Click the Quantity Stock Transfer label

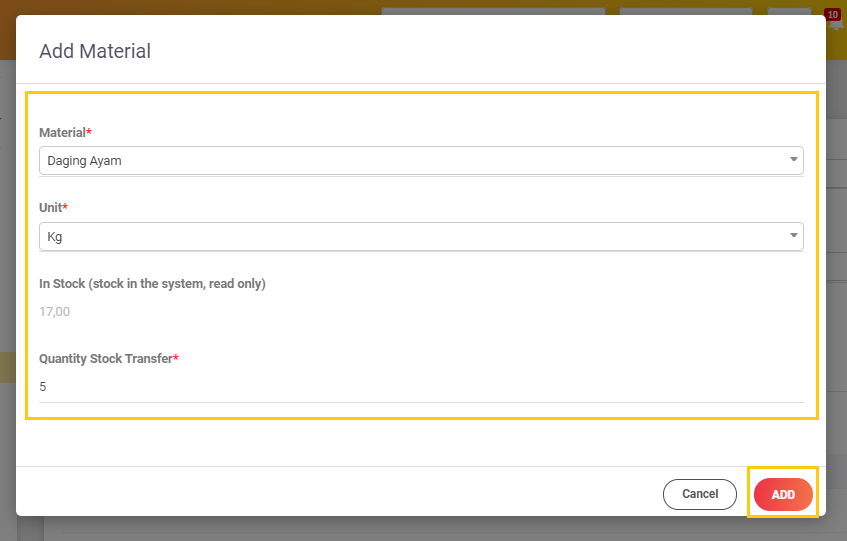106,359
